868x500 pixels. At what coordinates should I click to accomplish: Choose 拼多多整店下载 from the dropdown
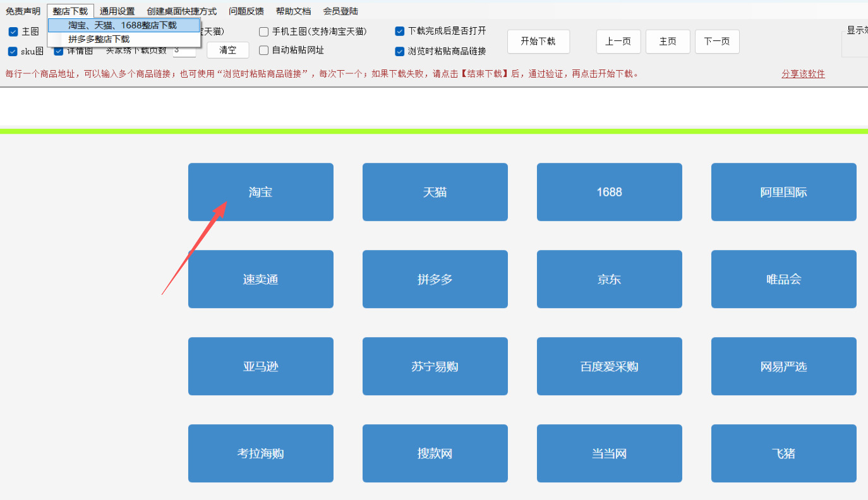point(123,39)
